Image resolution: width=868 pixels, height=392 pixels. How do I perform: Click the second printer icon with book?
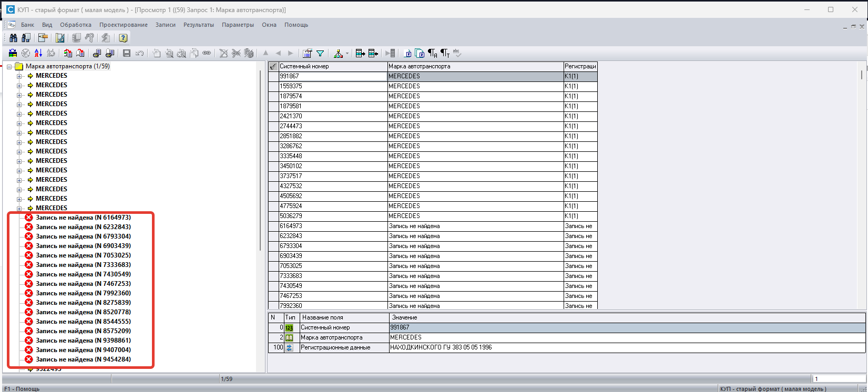110,53
